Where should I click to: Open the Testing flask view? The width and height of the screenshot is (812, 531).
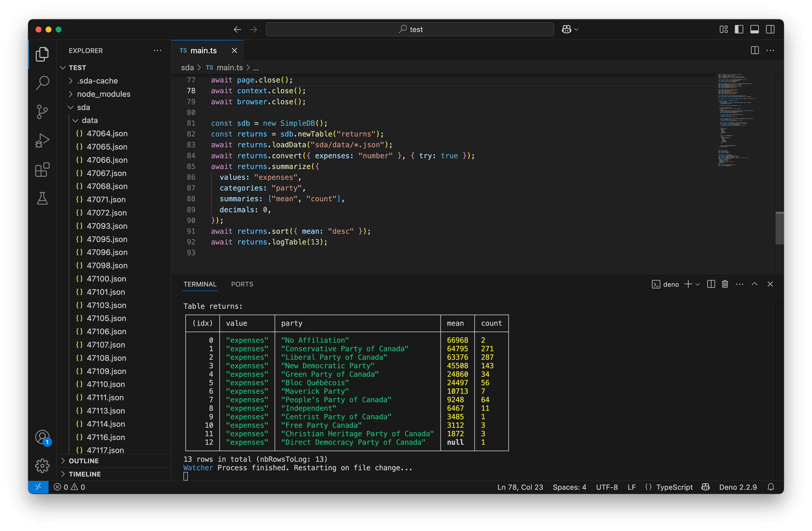click(x=42, y=198)
